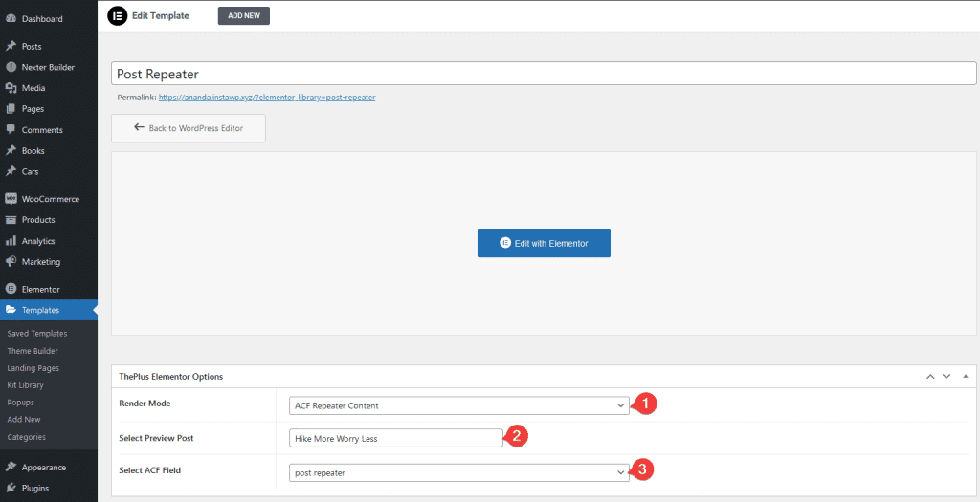980x502 pixels.
Task: Click the Comments icon in sidebar
Action: (11, 130)
